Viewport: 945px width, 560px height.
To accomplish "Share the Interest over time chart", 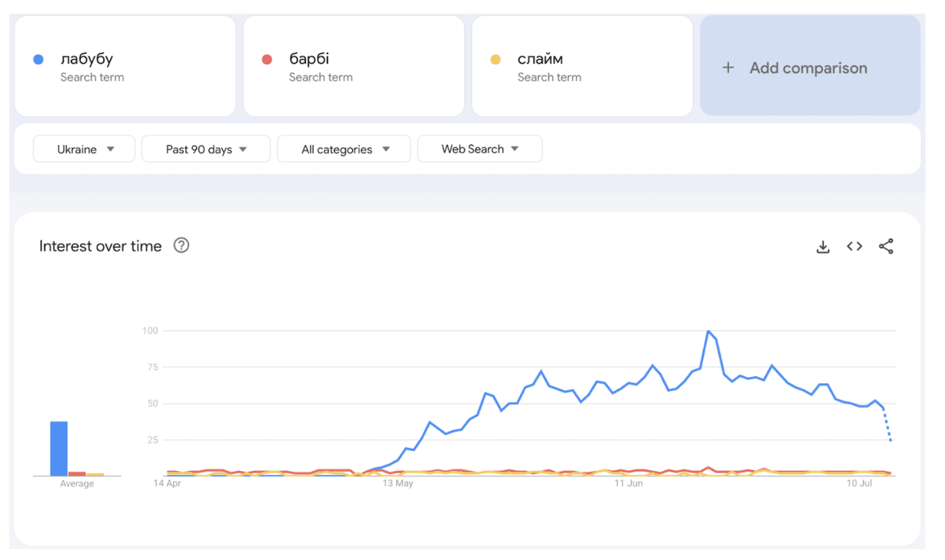I will point(885,246).
